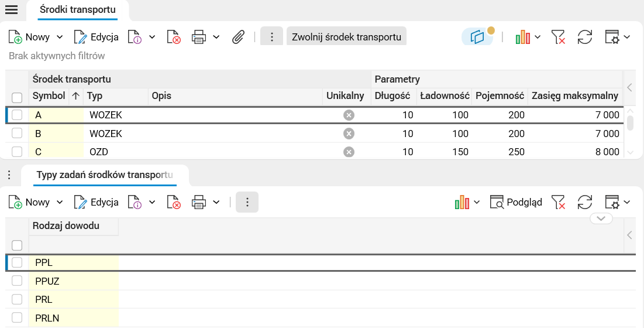Refresh the Typy zadań list
Viewport: 644px width, 328px height.
click(584, 203)
